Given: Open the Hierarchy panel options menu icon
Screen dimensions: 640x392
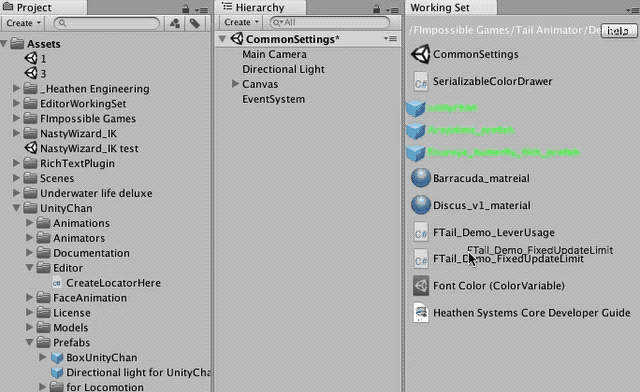Looking at the screenshot, I should (392, 9).
